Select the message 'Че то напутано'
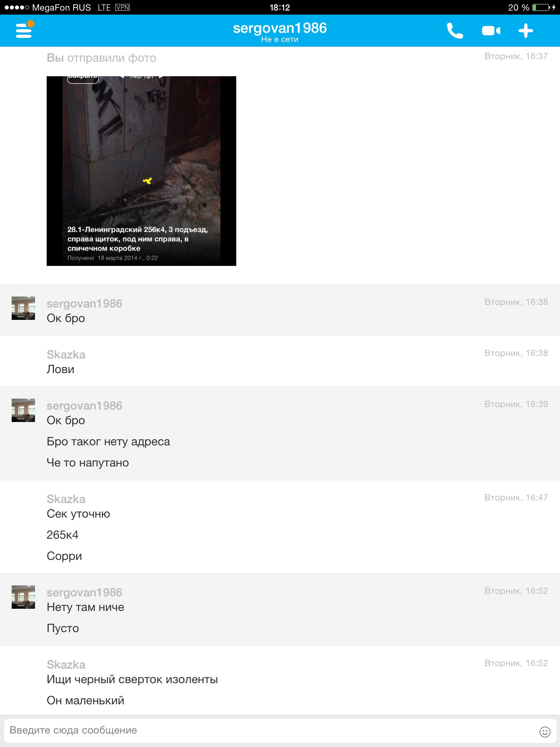 (x=88, y=462)
